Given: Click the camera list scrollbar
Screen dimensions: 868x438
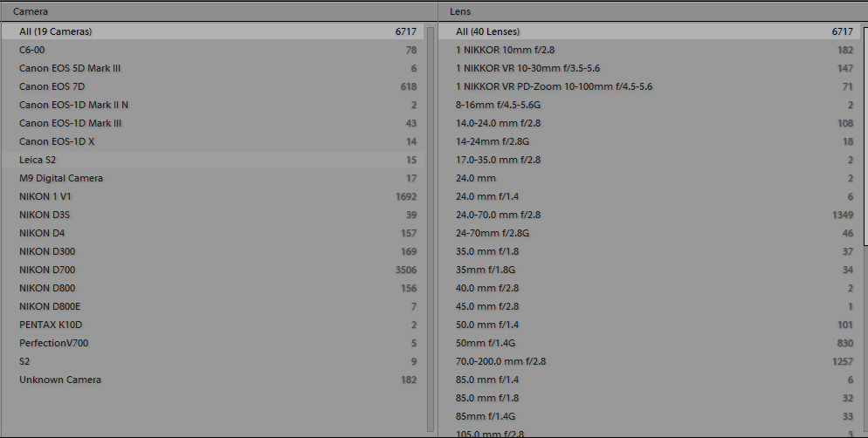Looking at the screenshot, I should pos(431,229).
